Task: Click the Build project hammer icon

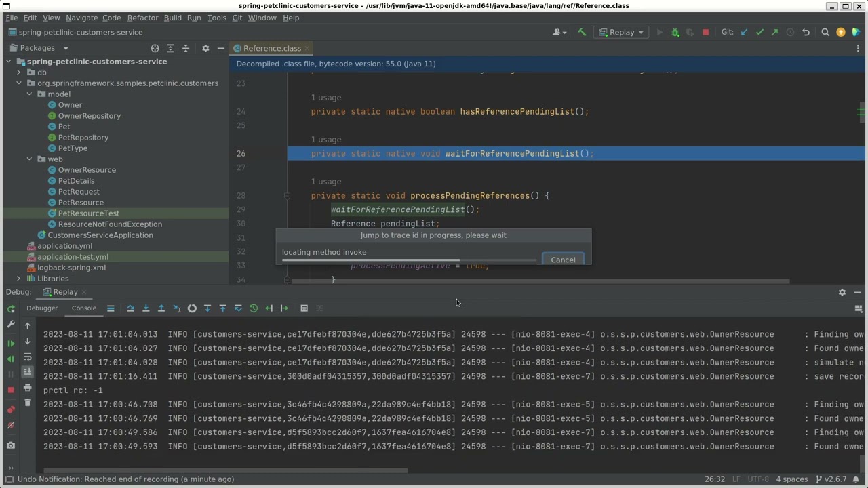Action: pyautogui.click(x=582, y=32)
